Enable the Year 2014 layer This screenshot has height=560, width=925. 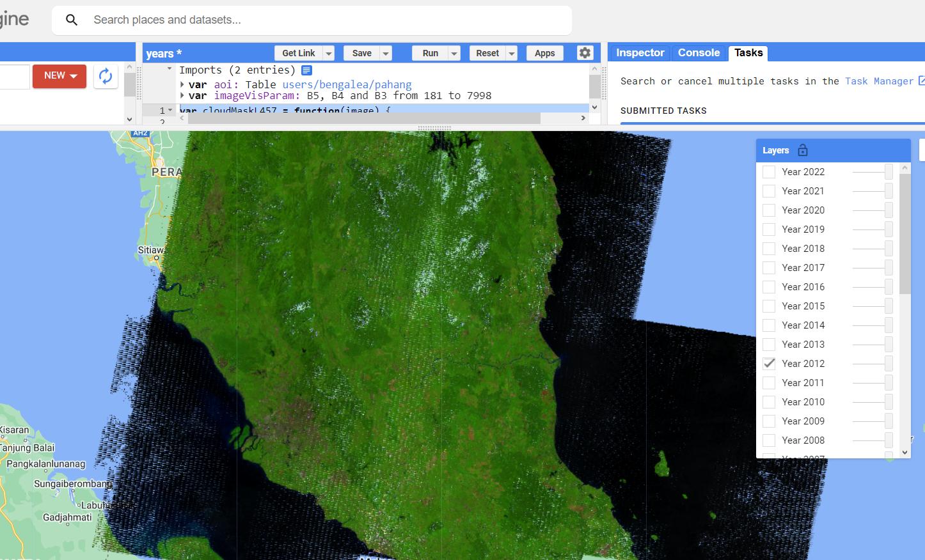click(x=769, y=325)
